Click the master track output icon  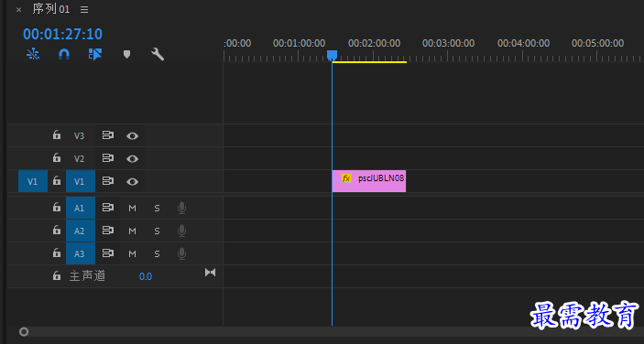click(211, 273)
